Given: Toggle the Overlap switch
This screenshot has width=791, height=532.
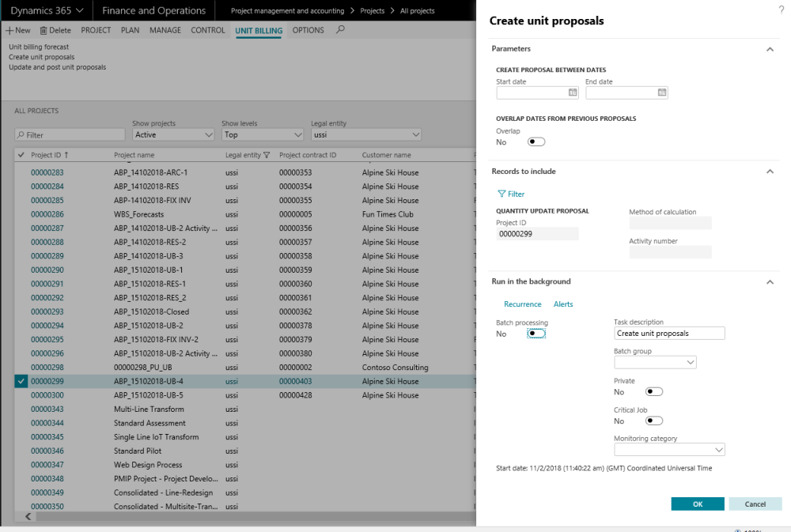Looking at the screenshot, I should [x=536, y=142].
